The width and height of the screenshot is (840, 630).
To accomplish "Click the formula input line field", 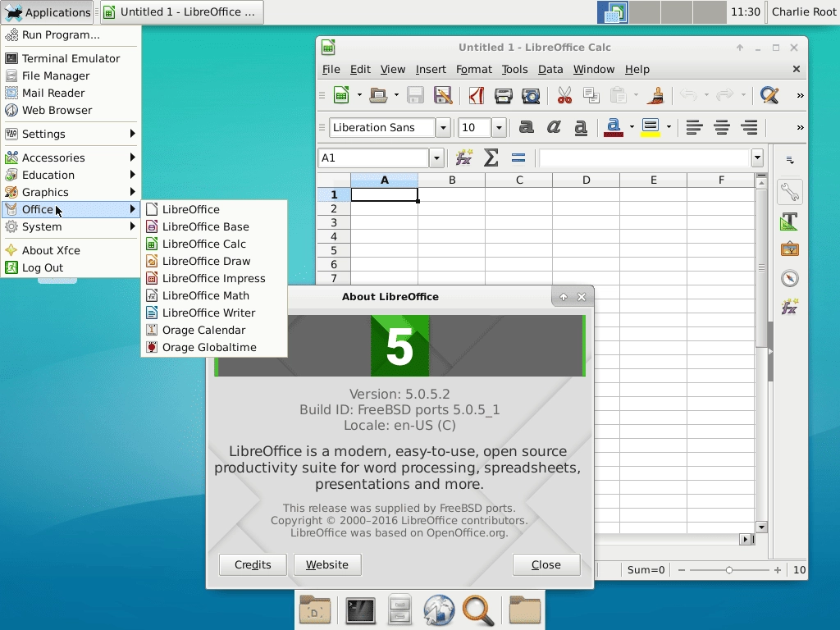I will (x=644, y=158).
